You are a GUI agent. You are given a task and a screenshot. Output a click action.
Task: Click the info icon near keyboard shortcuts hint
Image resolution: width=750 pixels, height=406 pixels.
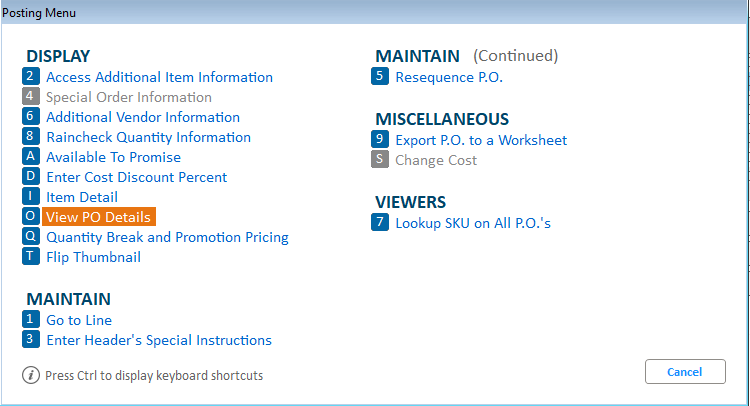point(30,375)
